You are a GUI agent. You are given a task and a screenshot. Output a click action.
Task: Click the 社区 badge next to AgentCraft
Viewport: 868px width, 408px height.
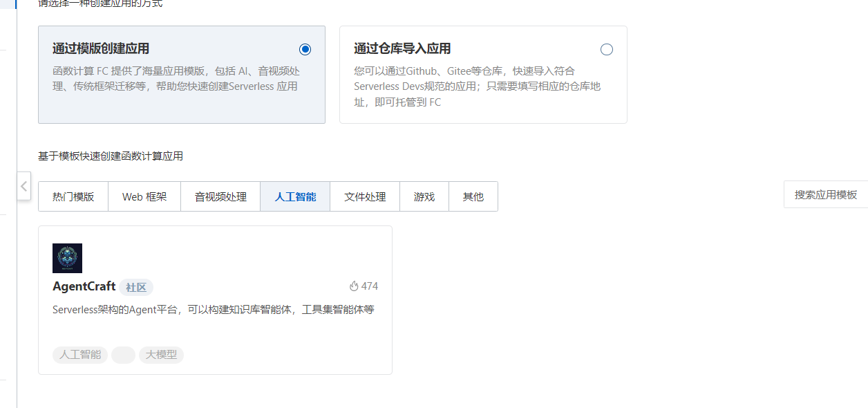coord(136,288)
